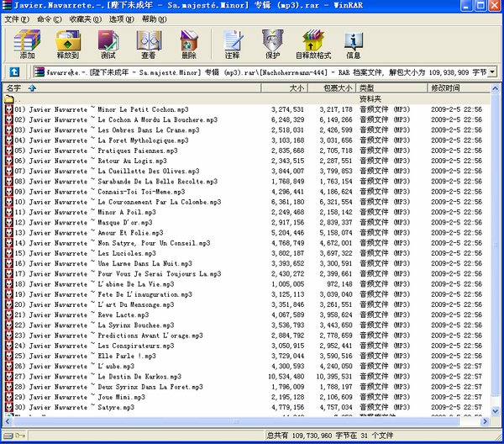Select file 'Le Cochon A Mordu La Bouchere.mp3'

(x=116, y=119)
